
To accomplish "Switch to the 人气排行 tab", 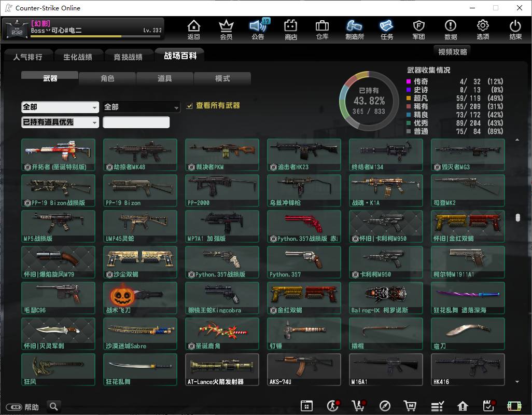I will click(28, 57).
